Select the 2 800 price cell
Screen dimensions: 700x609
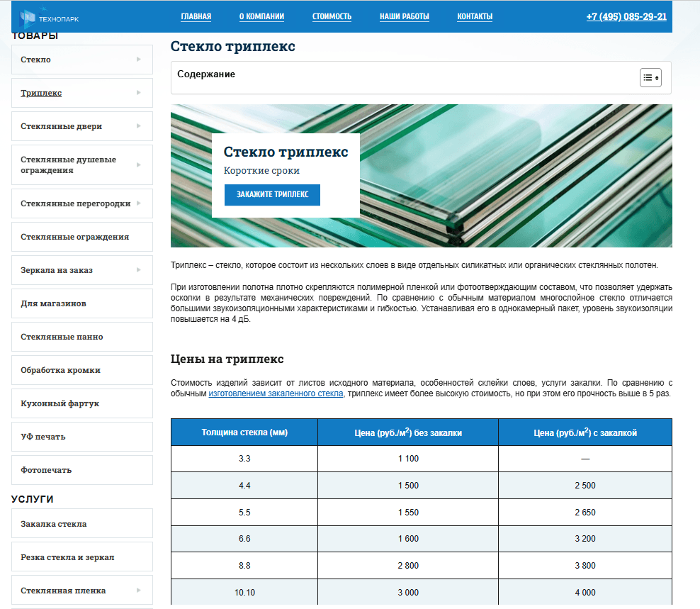pyautogui.click(x=408, y=566)
